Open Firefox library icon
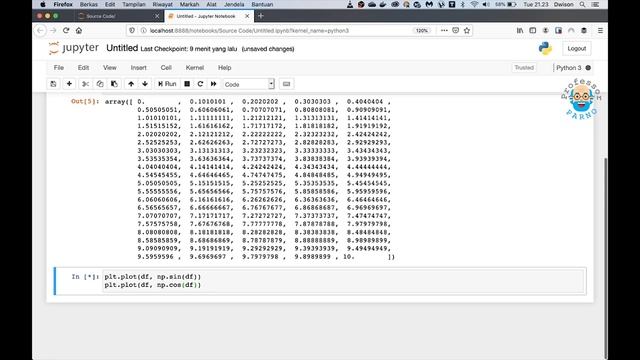The width and height of the screenshot is (640, 360). 520,31
